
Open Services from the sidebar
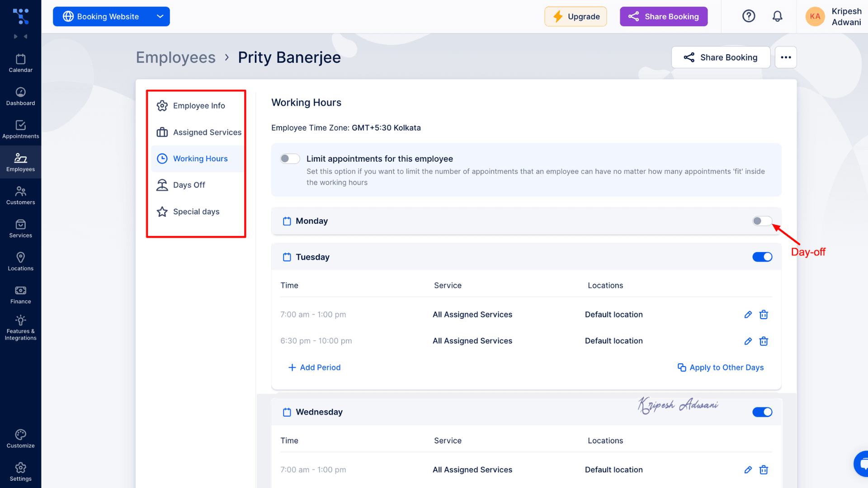tap(20, 228)
